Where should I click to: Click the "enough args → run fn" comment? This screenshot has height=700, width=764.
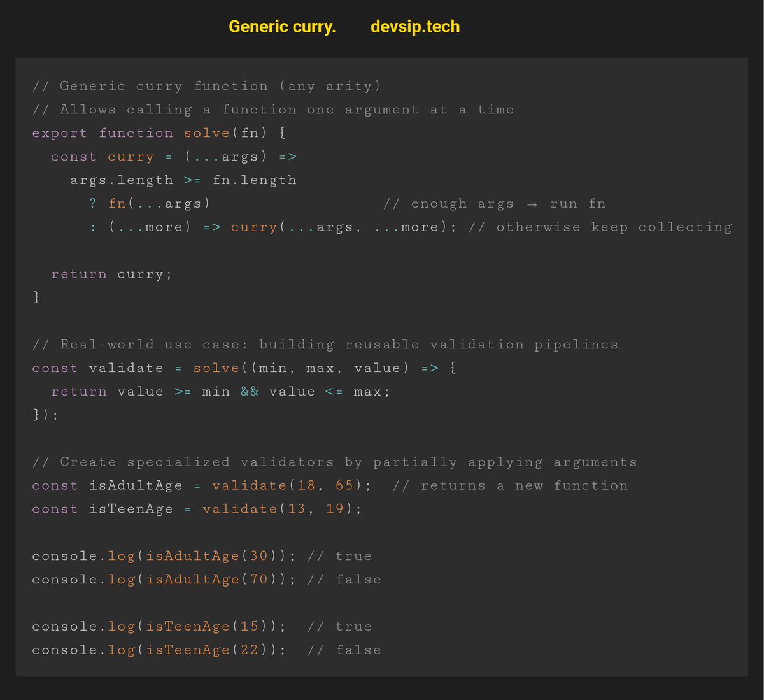493,203
